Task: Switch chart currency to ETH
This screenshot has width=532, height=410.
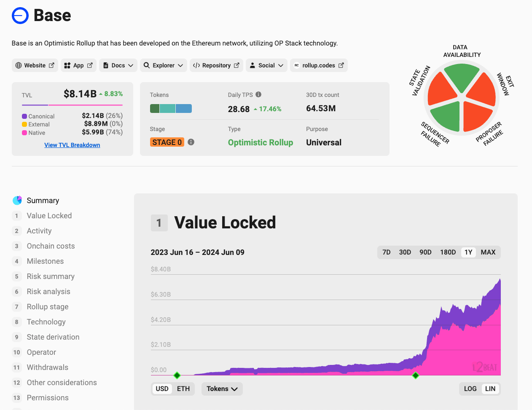Action: coord(183,389)
